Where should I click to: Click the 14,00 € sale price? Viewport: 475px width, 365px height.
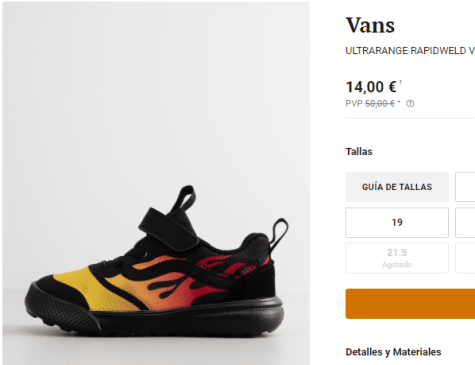(371, 87)
